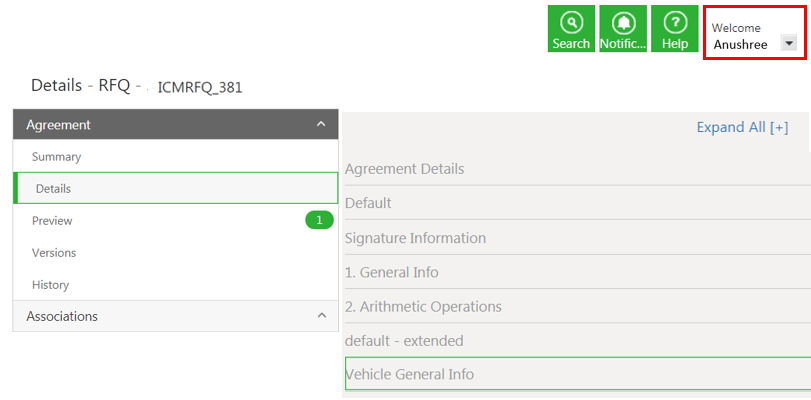The height and width of the screenshot is (400, 811).
Task: Select Summary in the Agreement menu
Action: pyautogui.click(x=56, y=157)
